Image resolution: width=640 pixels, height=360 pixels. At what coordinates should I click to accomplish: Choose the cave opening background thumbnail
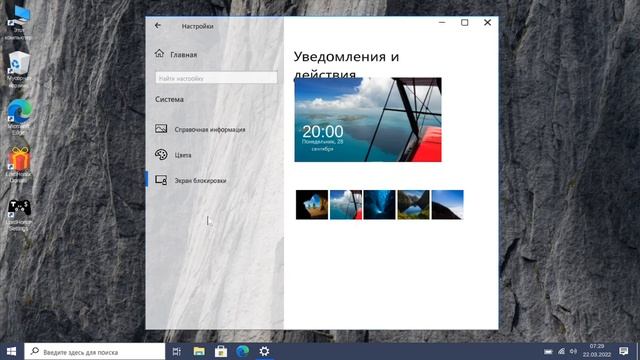(312, 204)
